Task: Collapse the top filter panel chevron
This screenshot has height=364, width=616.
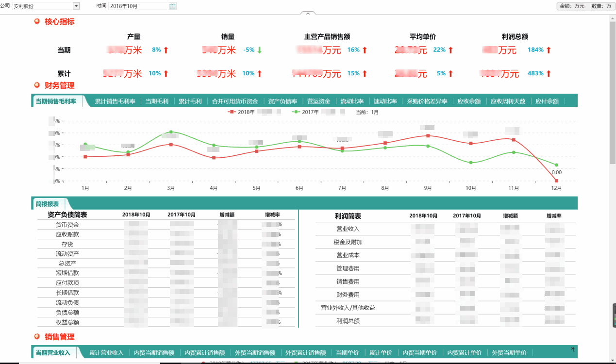Action: click(x=308, y=14)
